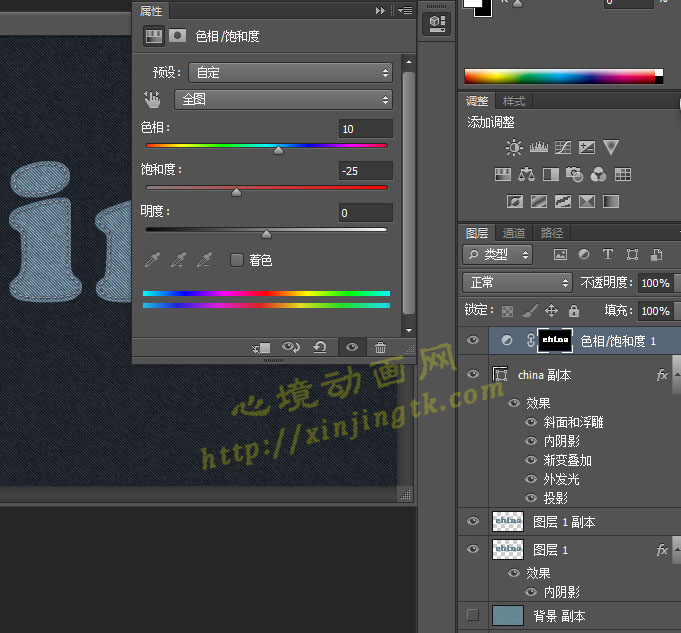Click the 色相 hue value field
Image resolution: width=681 pixels, height=633 pixels.
(365, 129)
